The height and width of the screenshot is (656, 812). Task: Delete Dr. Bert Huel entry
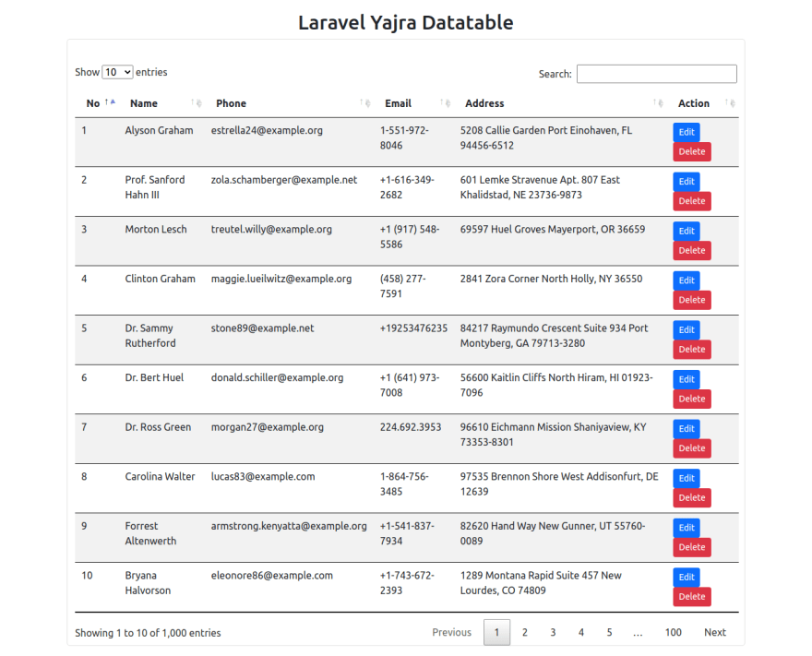tap(692, 399)
